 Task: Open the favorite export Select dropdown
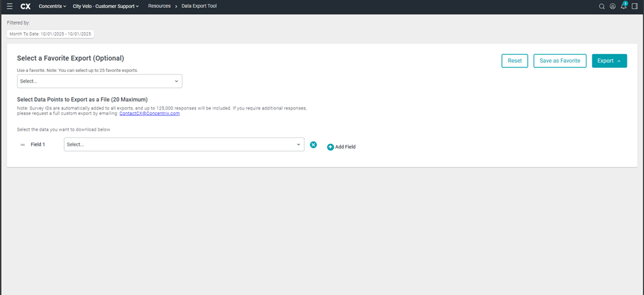(x=99, y=81)
